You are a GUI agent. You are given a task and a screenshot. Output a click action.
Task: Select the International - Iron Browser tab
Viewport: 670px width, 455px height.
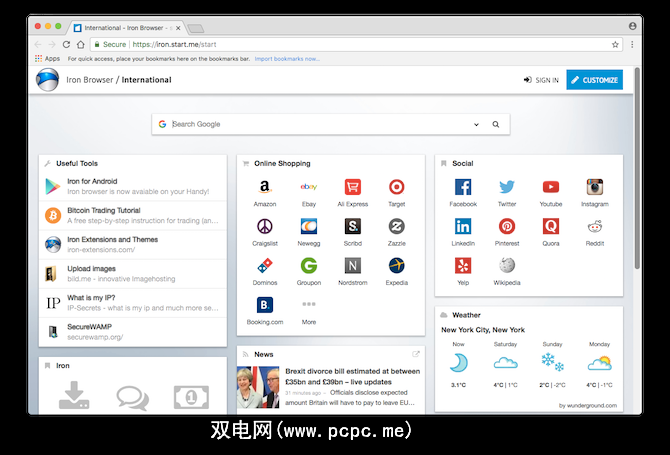[126, 28]
